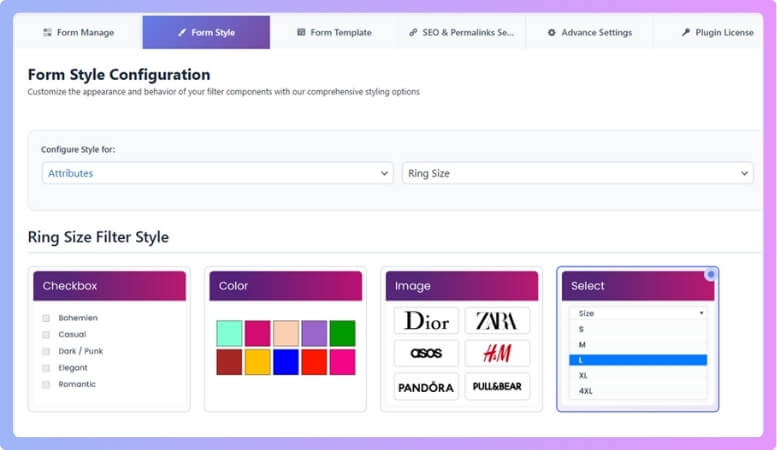Pick the green color swatch
The width and height of the screenshot is (777, 450).
click(x=342, y=333)
